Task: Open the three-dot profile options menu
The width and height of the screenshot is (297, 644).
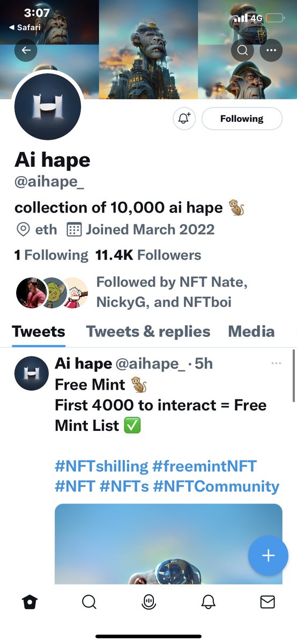Action: [271, 50]
